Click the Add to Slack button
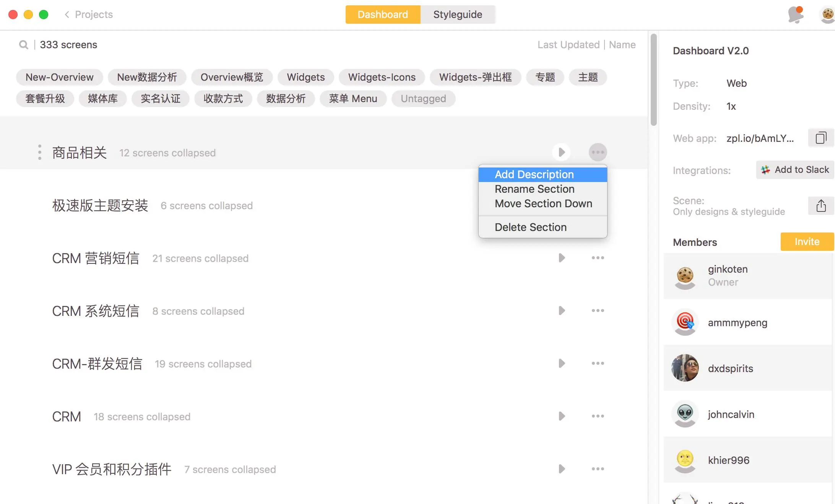835x504 pixels. pyautogui.click(x=795, y=170)
